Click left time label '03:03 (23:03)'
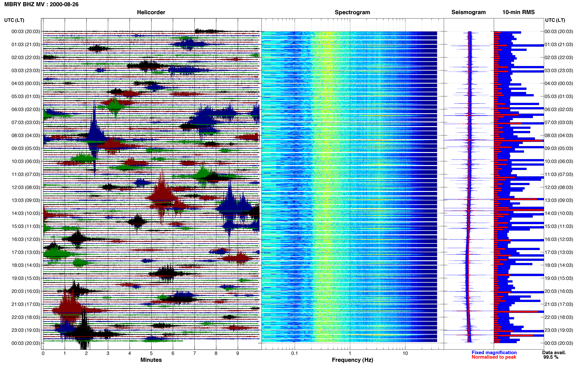Screen dimensions: 588x368 coord(26,71)
